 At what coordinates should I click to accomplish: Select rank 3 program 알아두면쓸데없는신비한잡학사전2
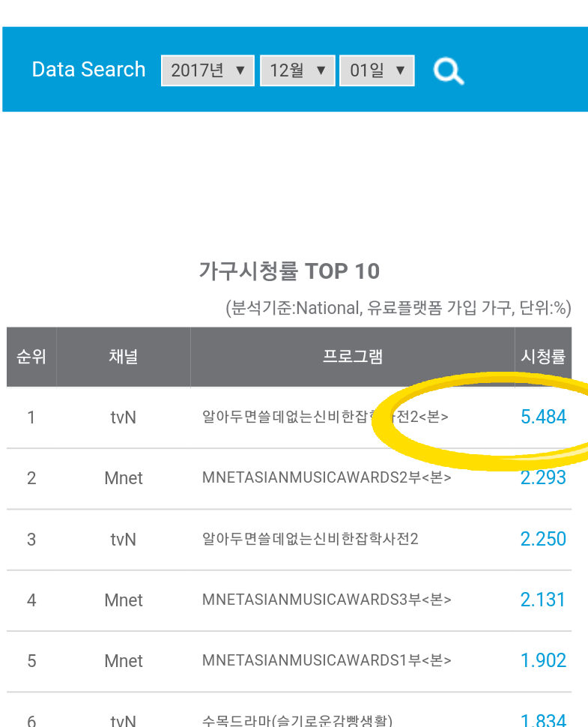310,539
